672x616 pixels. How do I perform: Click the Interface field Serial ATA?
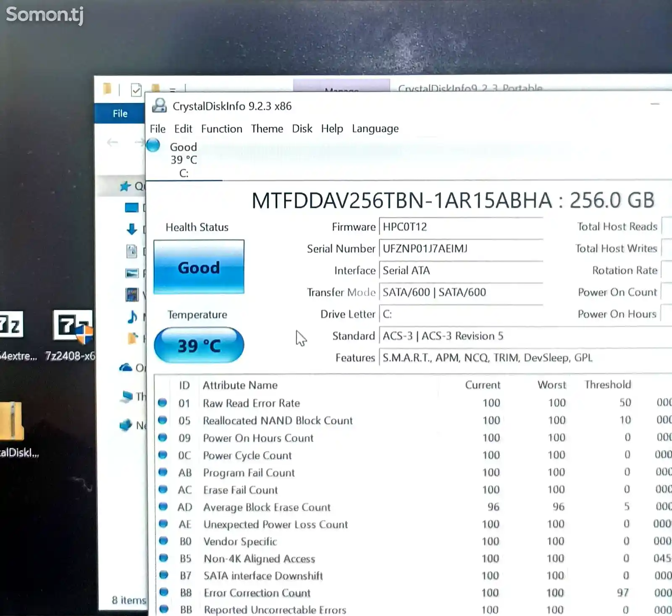461,270
